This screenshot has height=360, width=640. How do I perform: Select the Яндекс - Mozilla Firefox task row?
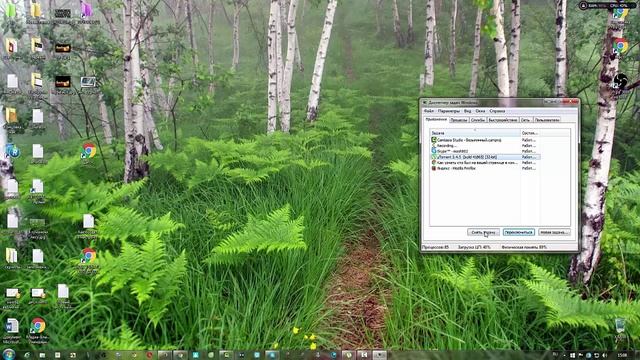485,168
